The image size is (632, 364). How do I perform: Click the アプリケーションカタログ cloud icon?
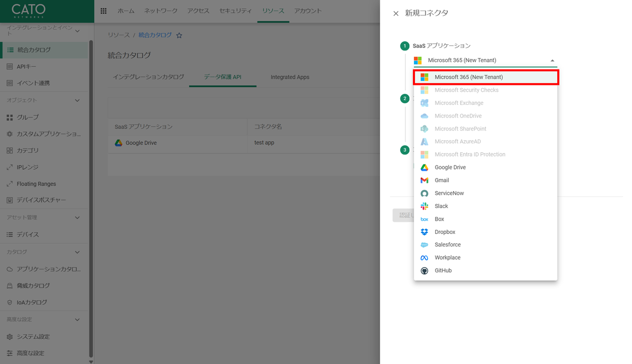pos(10,269)
